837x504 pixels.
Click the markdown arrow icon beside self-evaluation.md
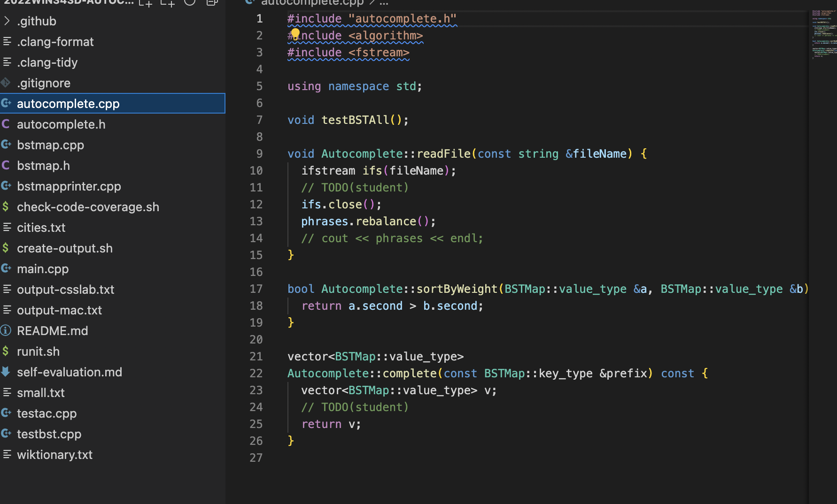click(6, 372)
